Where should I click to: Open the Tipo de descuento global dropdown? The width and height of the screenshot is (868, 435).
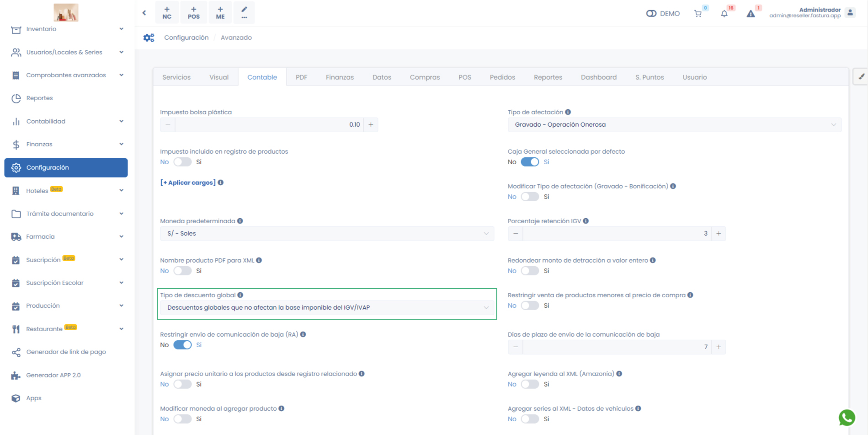(326, 307)
